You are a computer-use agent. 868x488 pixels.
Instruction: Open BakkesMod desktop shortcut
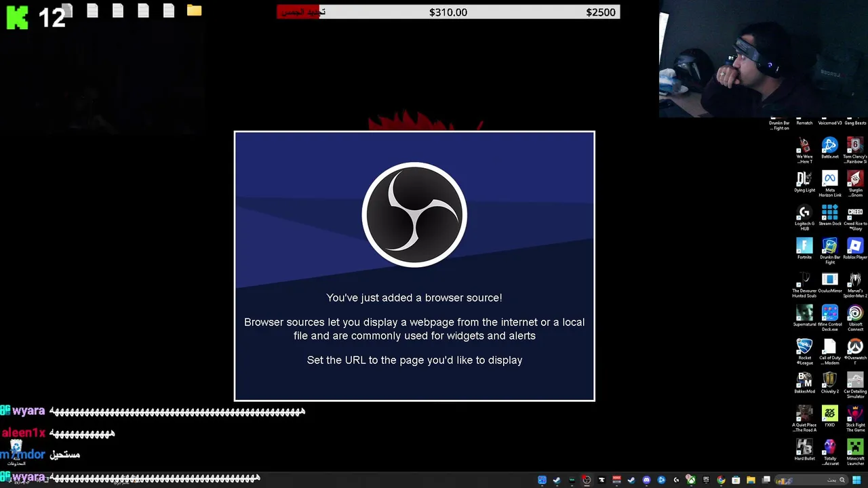(x=804, y=383)
